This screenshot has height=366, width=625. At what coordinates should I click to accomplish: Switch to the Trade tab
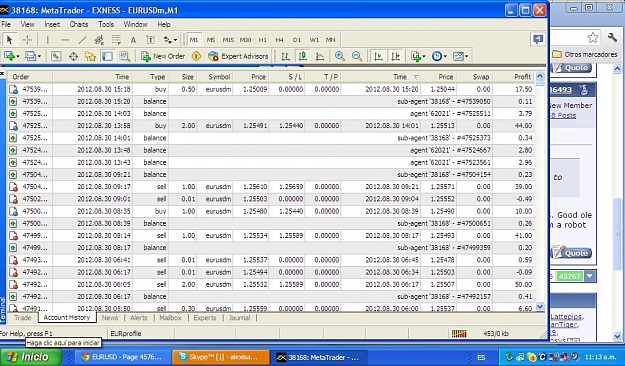coord(23,318)
